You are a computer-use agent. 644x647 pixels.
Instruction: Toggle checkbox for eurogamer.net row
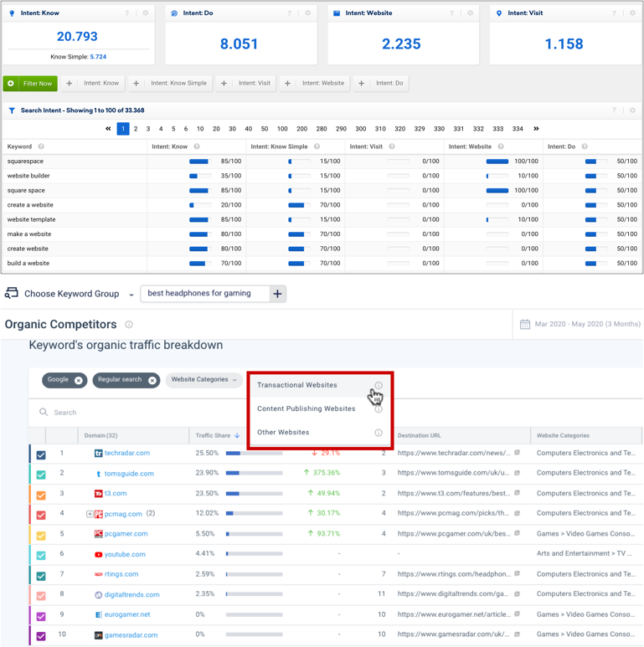coord(41,617)
